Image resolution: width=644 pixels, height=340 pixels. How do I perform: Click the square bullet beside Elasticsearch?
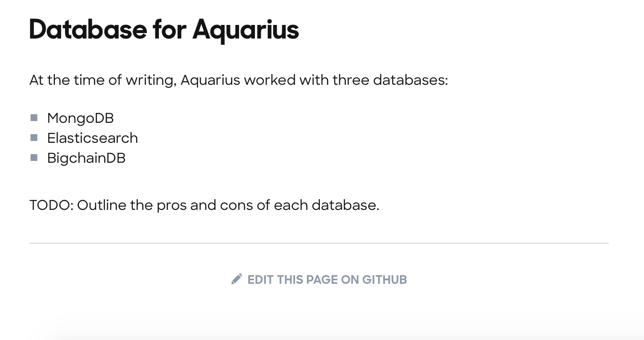[34, 137]
